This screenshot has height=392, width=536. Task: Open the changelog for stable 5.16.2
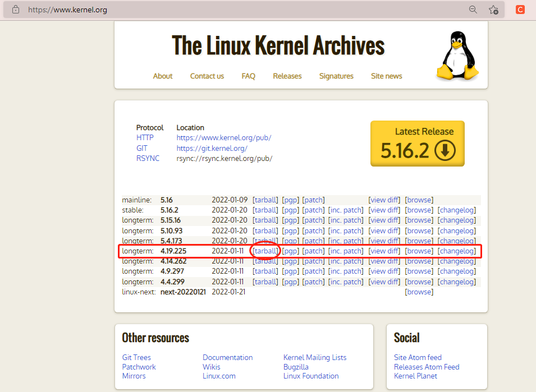(456, 210)
